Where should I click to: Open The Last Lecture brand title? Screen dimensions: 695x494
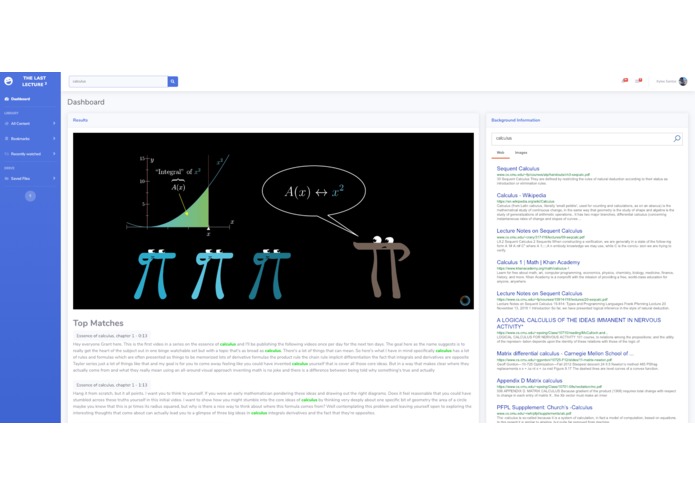point(34,81)
